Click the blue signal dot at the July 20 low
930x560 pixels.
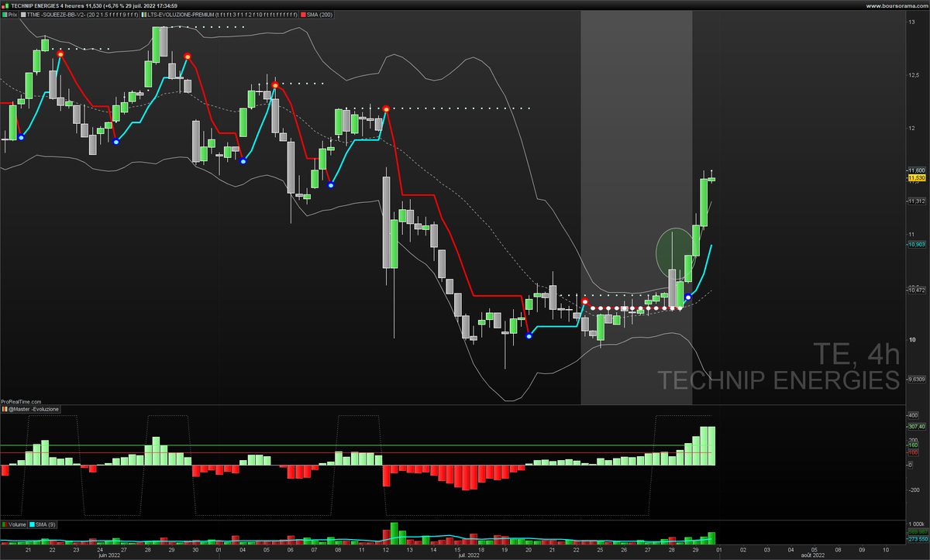point(529,335)
